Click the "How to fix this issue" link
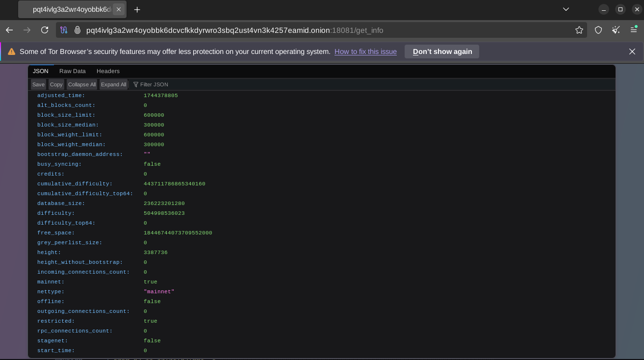Image resolution: width=644 pixels, height=360 pixels. 365,51
